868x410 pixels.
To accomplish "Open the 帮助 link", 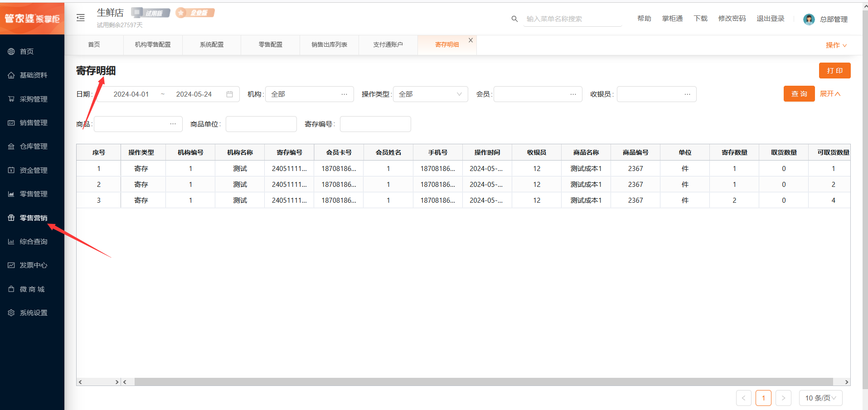I will 644,19.
